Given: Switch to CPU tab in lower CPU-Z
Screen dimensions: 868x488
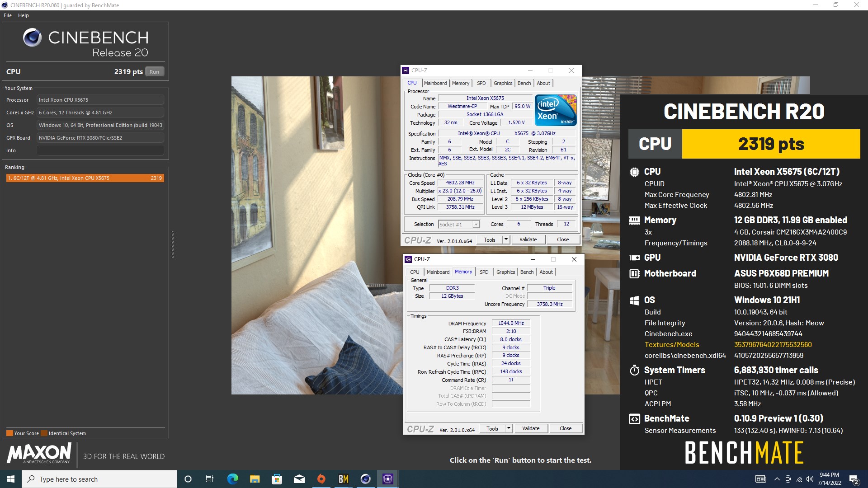Looking at the screenshot, I should coord(415,272).
